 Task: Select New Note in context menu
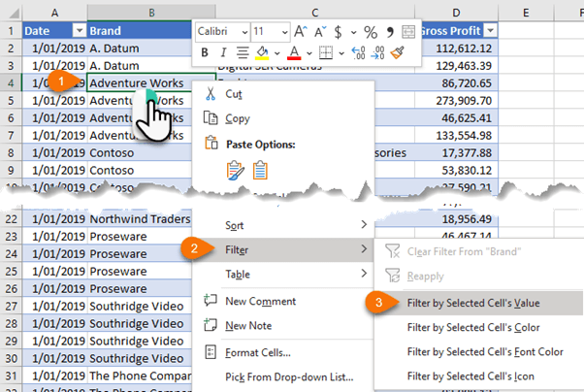pyautogui.click(x=283, y=326)
